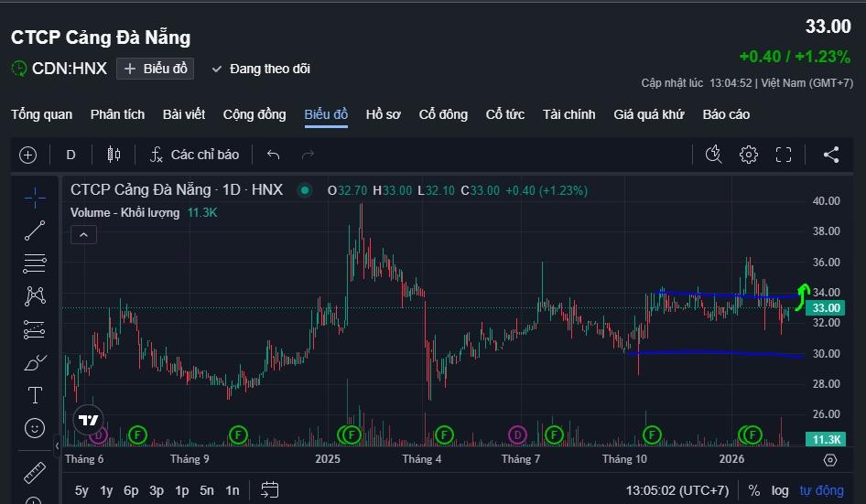
Task: Select the crosshair cursor tool
Action: pyautogui.click(x=35, y=198)
